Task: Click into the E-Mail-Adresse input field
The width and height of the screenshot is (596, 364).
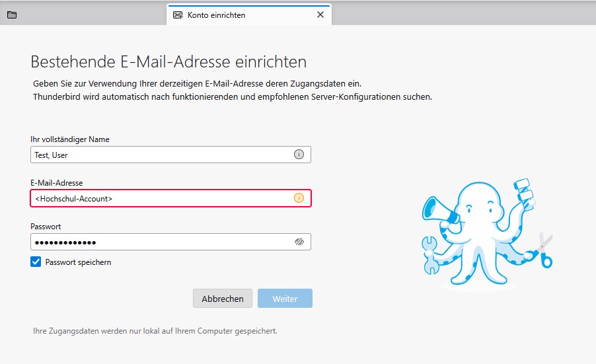Action: tap(159, 198)
